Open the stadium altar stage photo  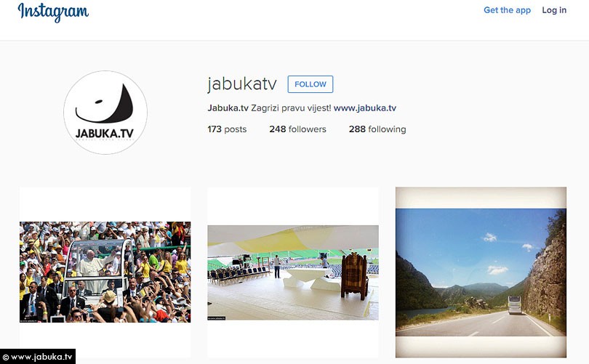(x=293, y=272)
